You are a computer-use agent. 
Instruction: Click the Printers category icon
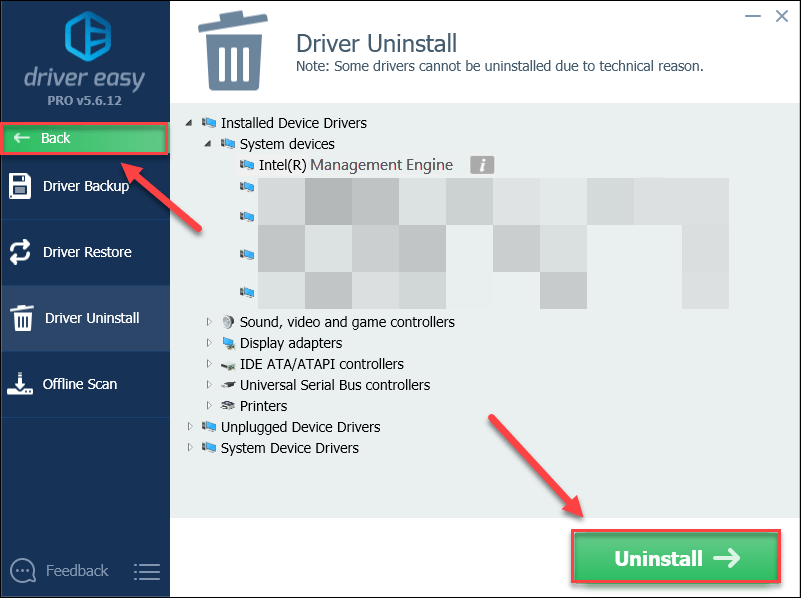[228, 405]
